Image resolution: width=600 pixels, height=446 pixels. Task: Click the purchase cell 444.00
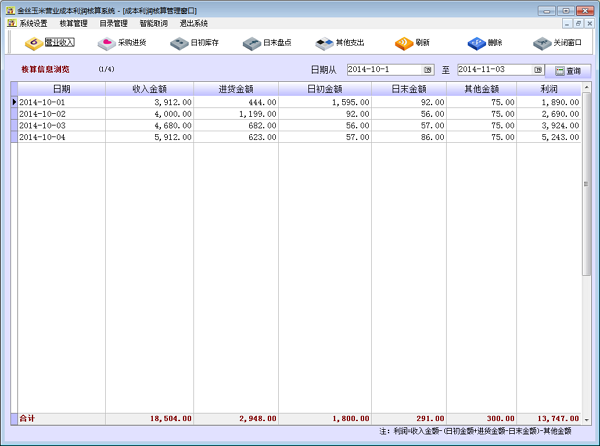click(x=236, y=102)
